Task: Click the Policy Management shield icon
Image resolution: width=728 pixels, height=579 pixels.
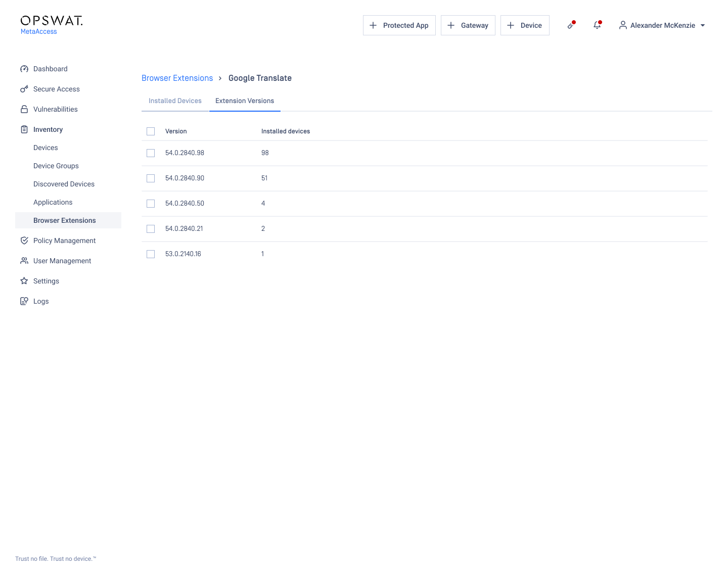Action: (x=24, y=240)
